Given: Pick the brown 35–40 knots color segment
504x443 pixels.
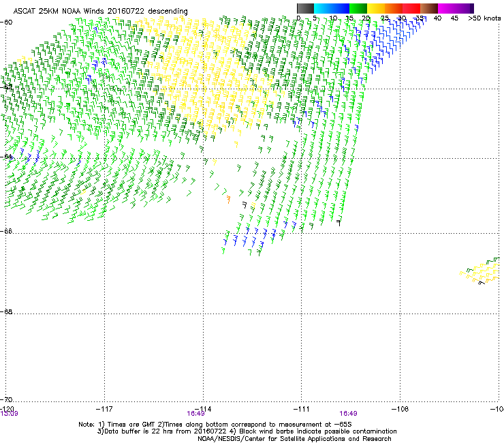Looking at the screenshot, I should pos(429,8).
